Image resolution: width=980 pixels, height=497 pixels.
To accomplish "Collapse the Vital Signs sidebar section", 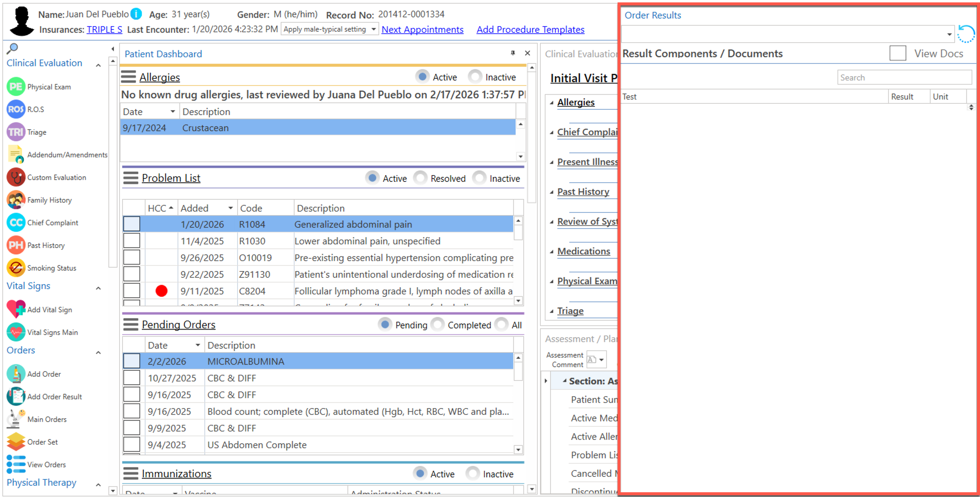I will pyautogui.click(x=99, y=288).
